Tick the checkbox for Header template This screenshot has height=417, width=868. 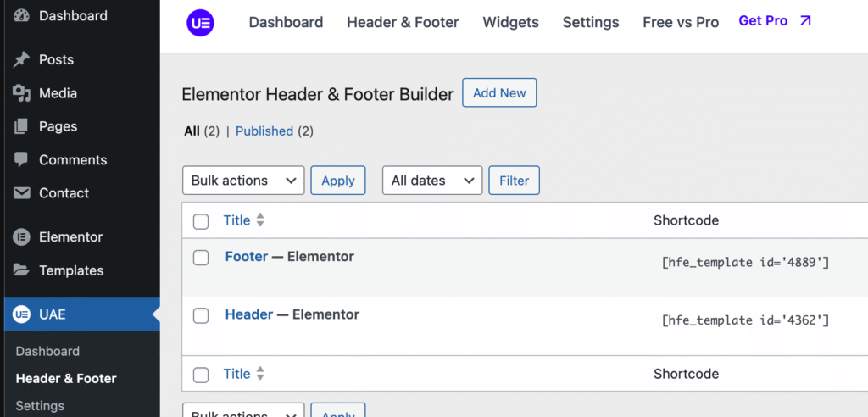(201, 315)
